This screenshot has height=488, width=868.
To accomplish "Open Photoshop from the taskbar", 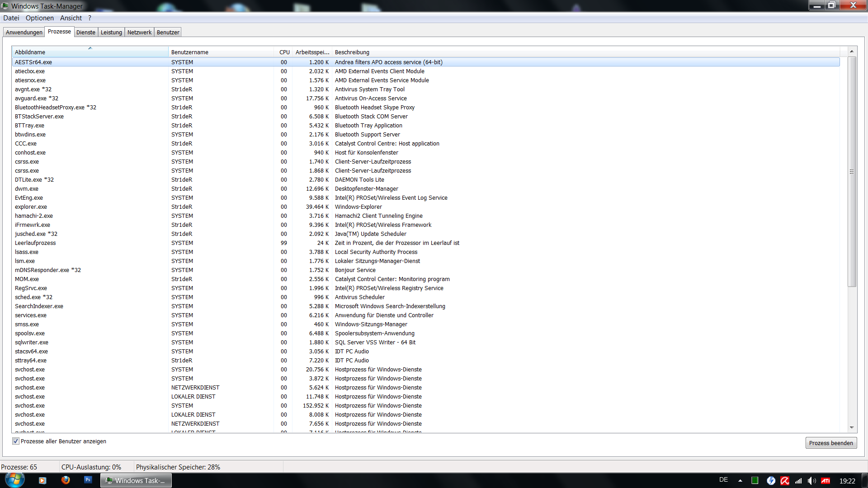I will point(88,480).
